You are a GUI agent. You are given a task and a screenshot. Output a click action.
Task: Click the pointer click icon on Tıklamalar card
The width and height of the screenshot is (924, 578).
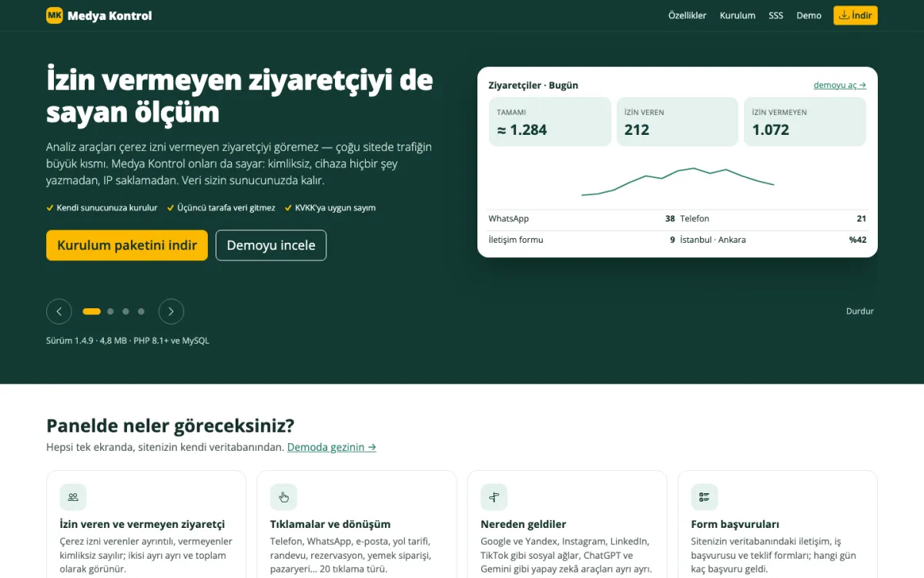(283, 497)
